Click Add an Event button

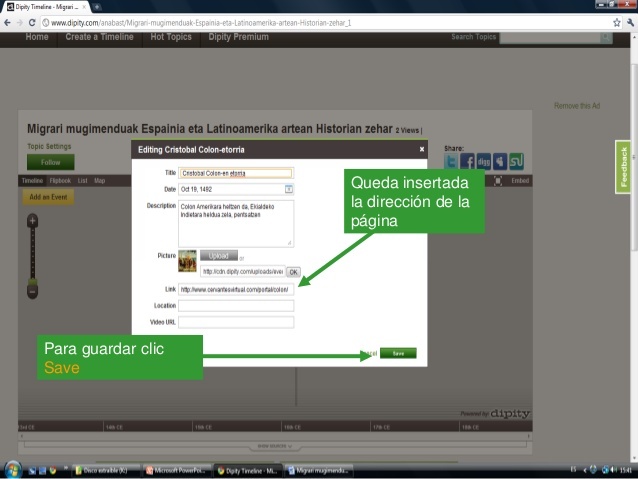pyautogui.click(x=48, y=197)
